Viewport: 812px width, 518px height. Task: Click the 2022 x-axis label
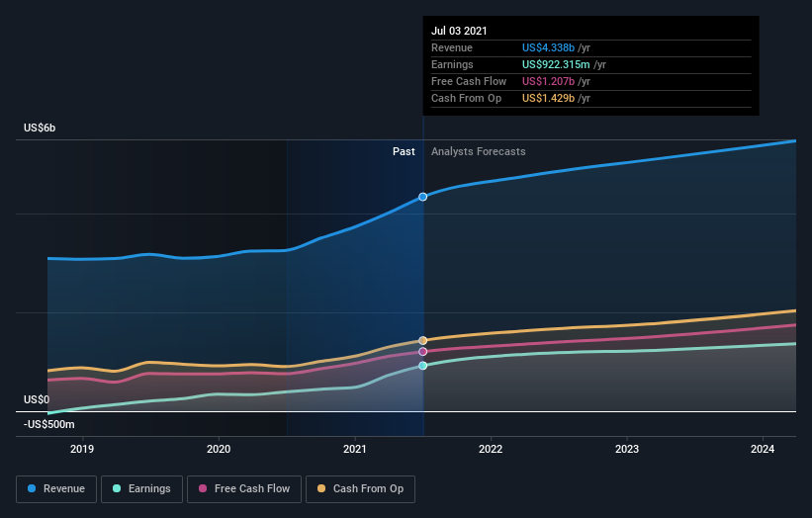click(491, 449)
